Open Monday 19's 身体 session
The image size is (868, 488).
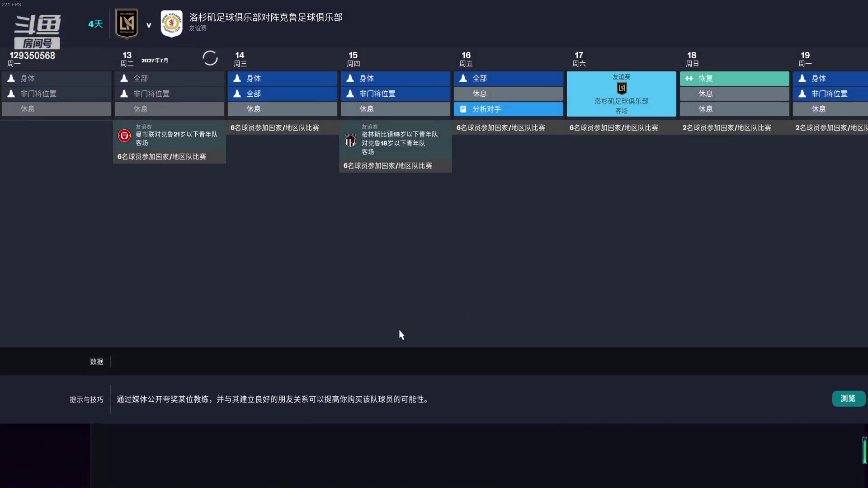coord(830,78)
